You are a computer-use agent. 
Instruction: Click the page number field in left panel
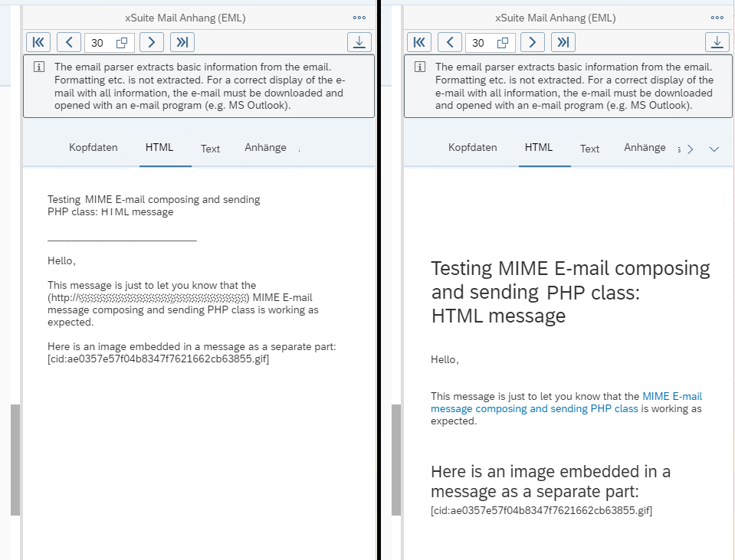pyautogui.click(x=97, y=43)
